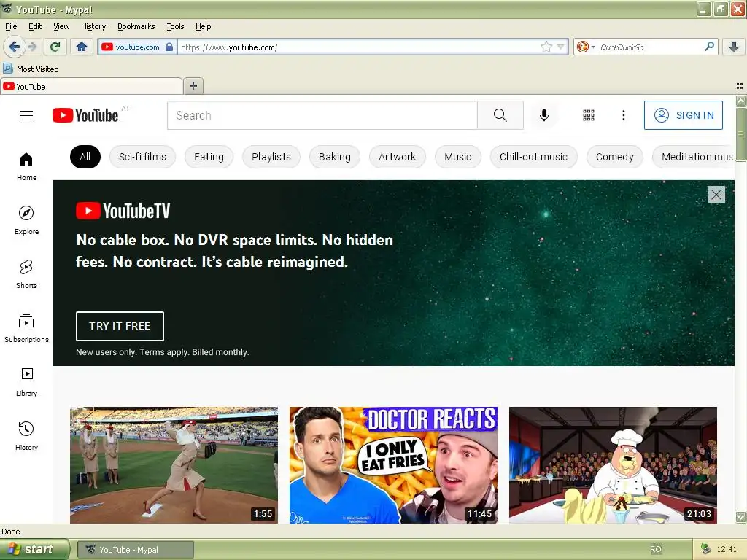Select the YouTube browser tab
Viewport: 747px width, 560px height.
pos(91,87)
